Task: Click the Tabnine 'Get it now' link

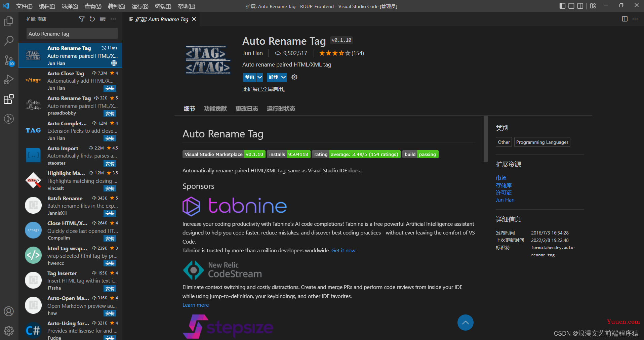Action: pos(343,251)
